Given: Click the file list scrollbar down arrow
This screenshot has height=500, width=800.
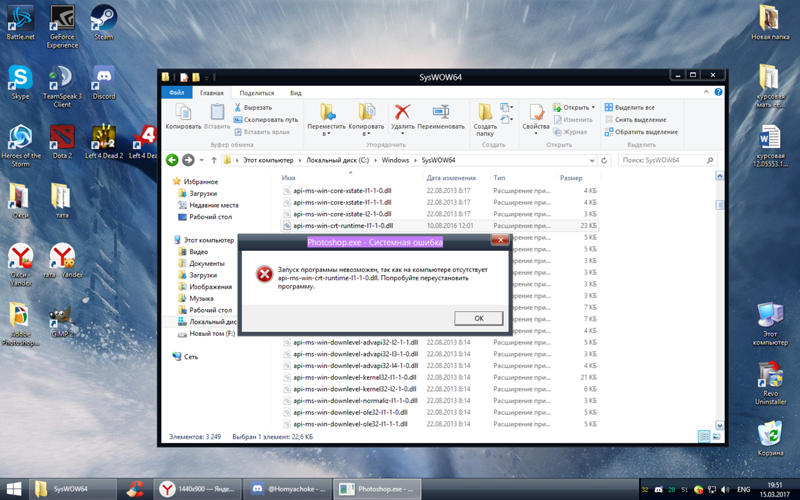Looking at the screenshot, I should click(x=719, y=425).
